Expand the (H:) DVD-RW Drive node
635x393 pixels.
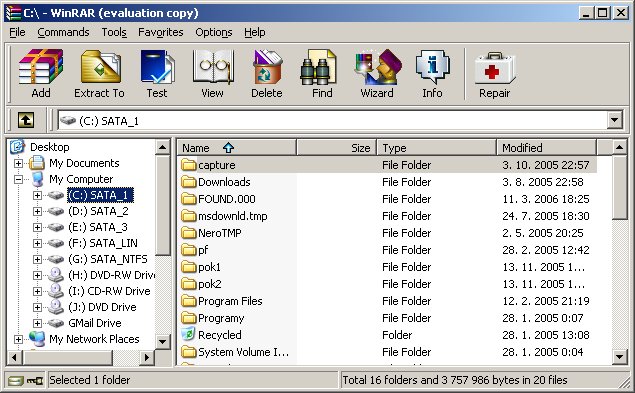coord(37,275)
